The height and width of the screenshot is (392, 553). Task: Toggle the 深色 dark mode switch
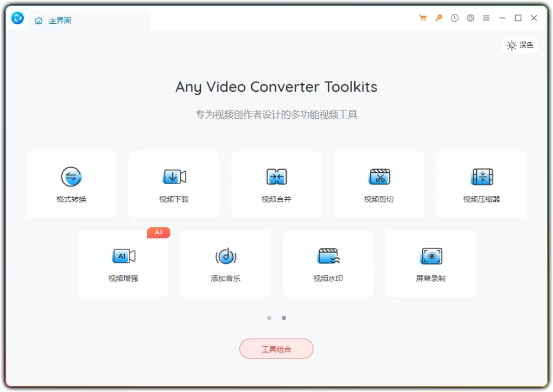coord(520,45)
